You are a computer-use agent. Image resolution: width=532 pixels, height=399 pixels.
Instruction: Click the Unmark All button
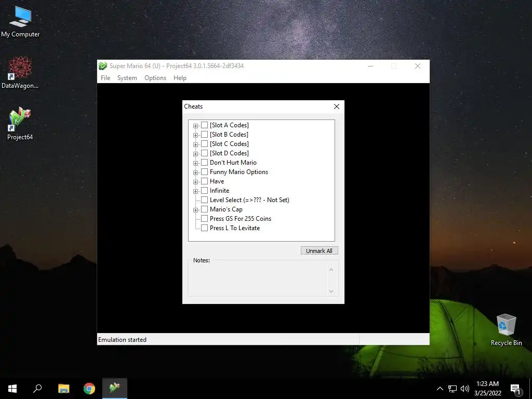pyautogui.click(x=320, y=251)
